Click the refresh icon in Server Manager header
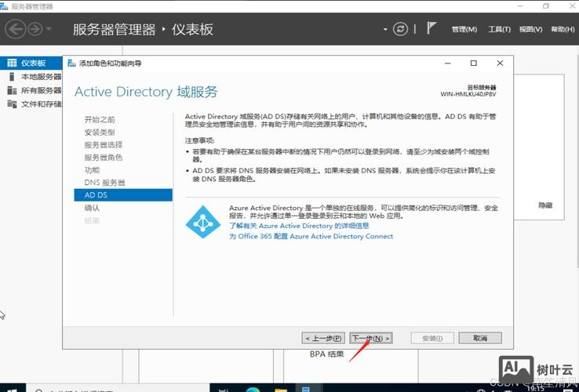 [x=400, y=29]
